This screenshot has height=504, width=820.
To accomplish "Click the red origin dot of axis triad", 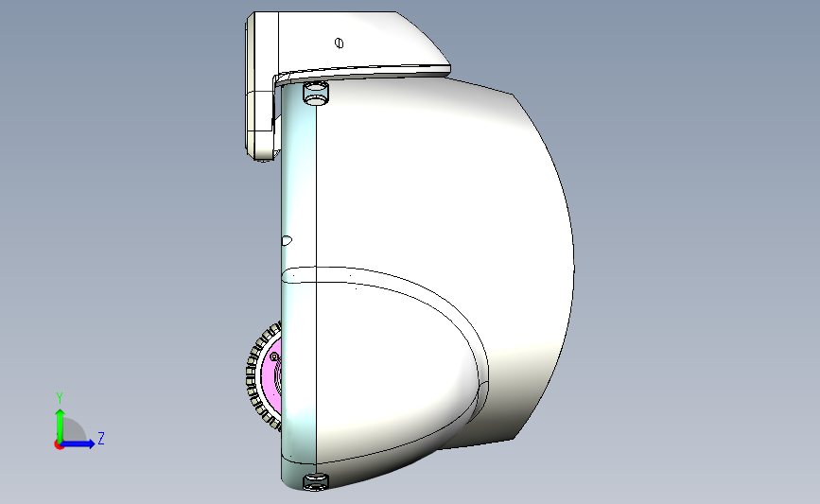I will click(59, 445).
